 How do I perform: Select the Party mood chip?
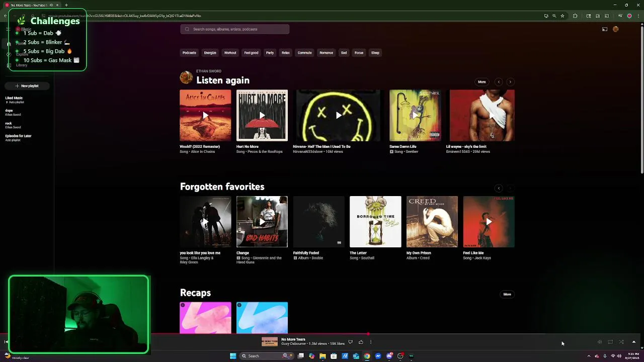270,53
